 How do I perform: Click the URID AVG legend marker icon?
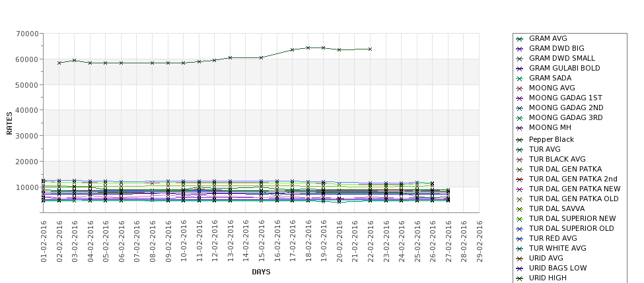coord(520,259)
